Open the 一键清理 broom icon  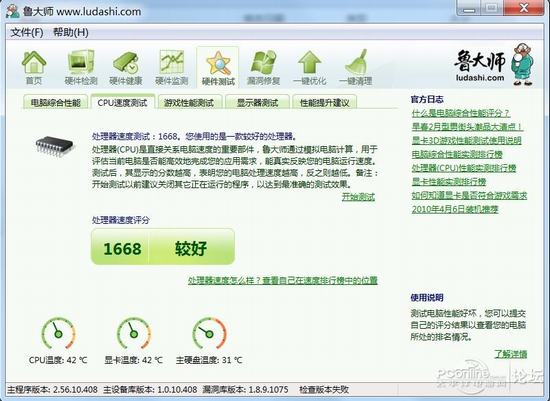tap(356, 68)
